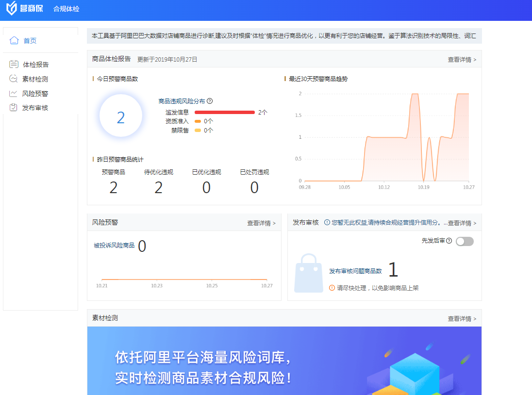Click help icon beside 先发后审
Screen dimensions: 532x395
[449, 241]
